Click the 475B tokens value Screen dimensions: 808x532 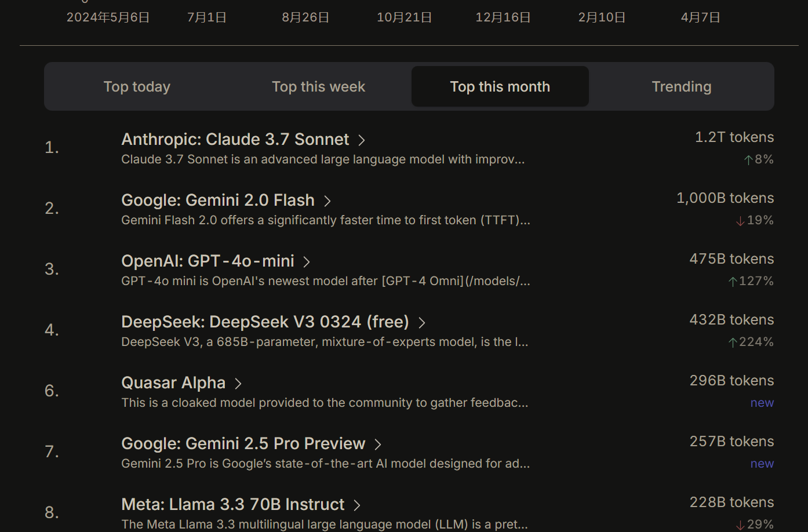click(x=731, y=259)
